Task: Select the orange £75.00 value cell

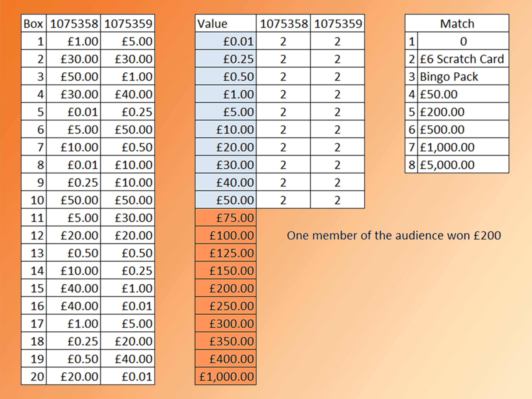Action: 225,218
